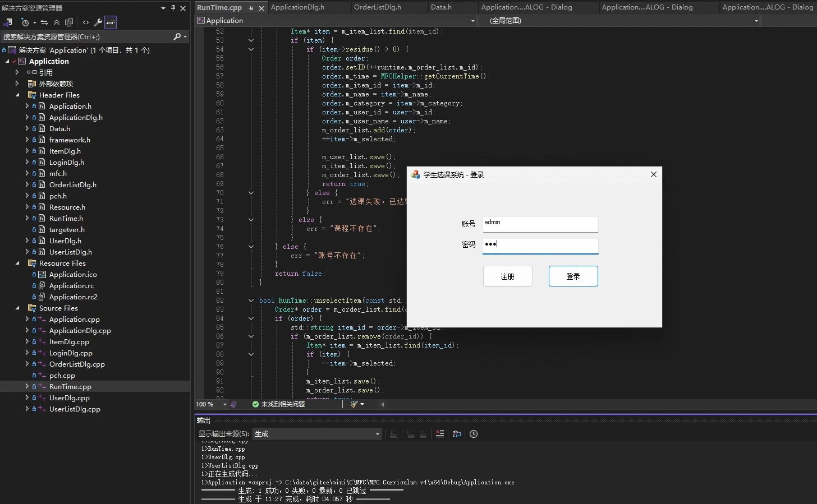This screenshot has width=817, height=504.
Task: Click the show all files icon
Action: (69, 22)
